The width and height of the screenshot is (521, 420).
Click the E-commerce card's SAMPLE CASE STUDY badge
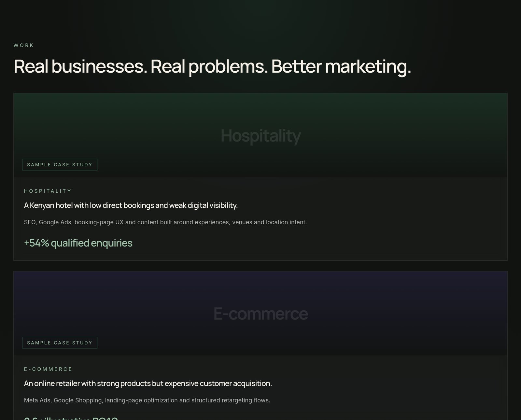60,343
